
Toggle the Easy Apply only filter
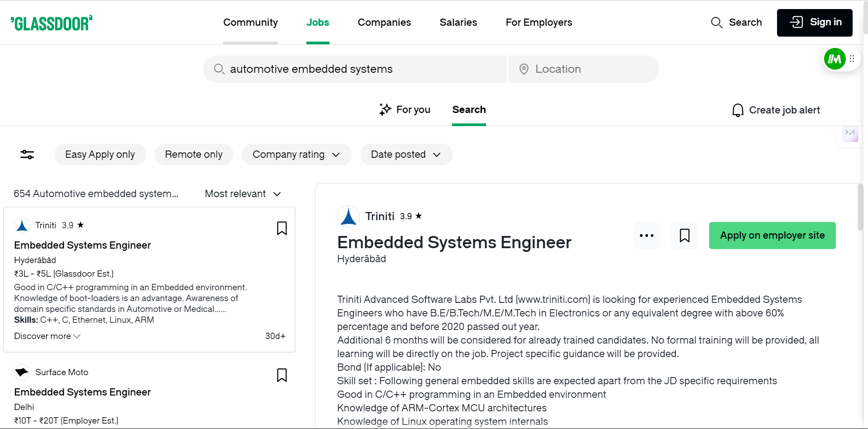click(100, 155)
